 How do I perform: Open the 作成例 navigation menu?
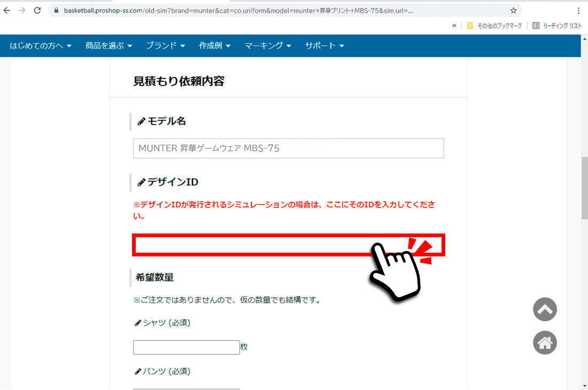(215, 46)
